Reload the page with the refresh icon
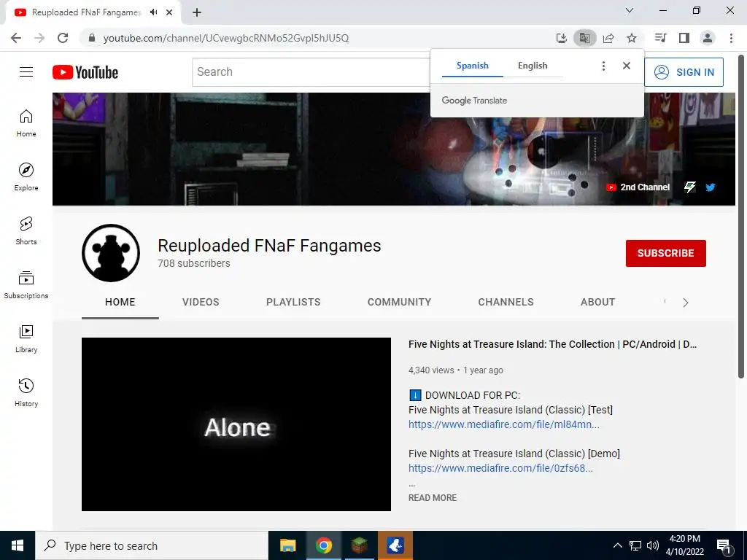The width and height of the screenshot is (747, 560). [63, 38]
